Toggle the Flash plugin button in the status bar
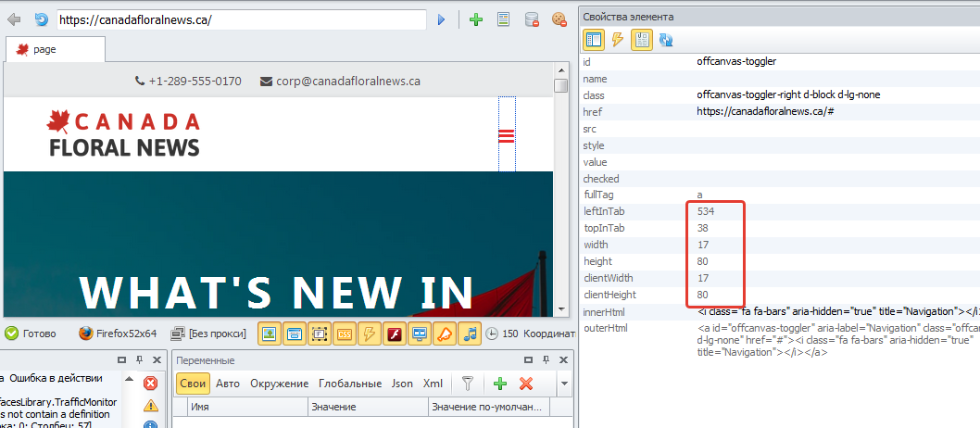This screenshot has height=428, width=980. pyautogui.click(x=395, y=334)
